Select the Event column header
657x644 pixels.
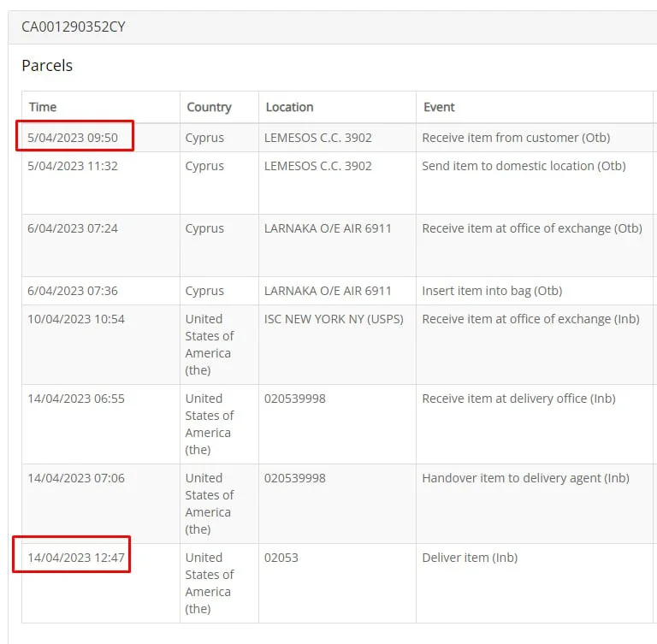[439, 107]
